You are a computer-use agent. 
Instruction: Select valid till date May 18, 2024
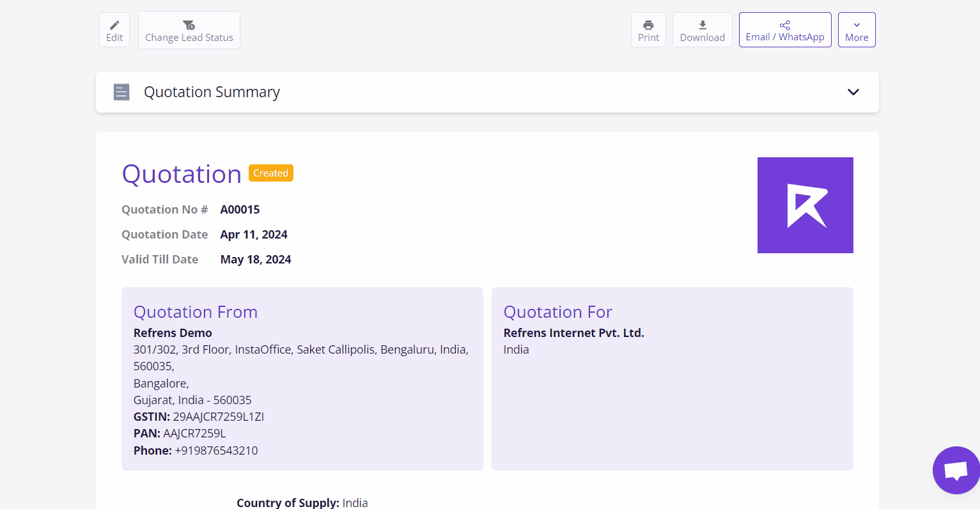(x=256, y=260)
